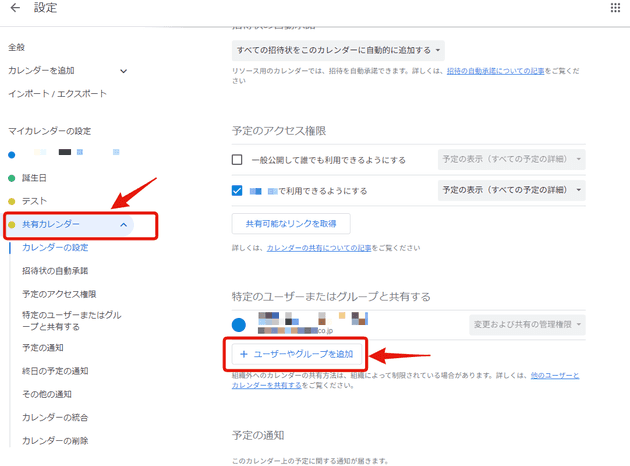Open the organization 予定の表示 permission dropdown
The width and height of the screenshot is (630, 466).
511,190
